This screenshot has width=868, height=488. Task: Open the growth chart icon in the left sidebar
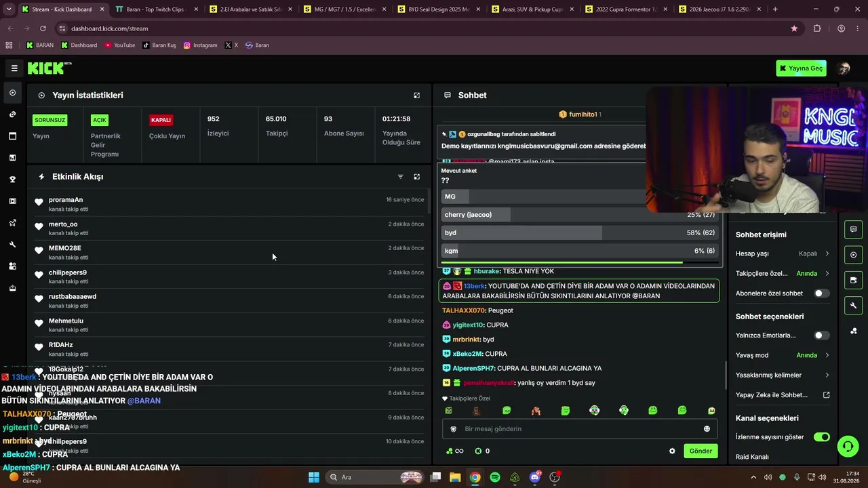[12, 223]
